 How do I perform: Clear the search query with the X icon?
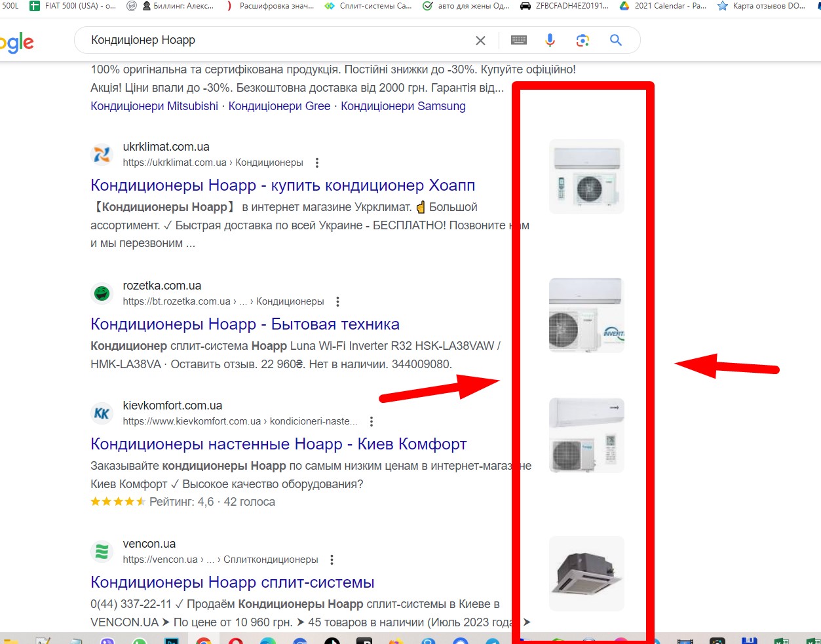tap(480, 41)
